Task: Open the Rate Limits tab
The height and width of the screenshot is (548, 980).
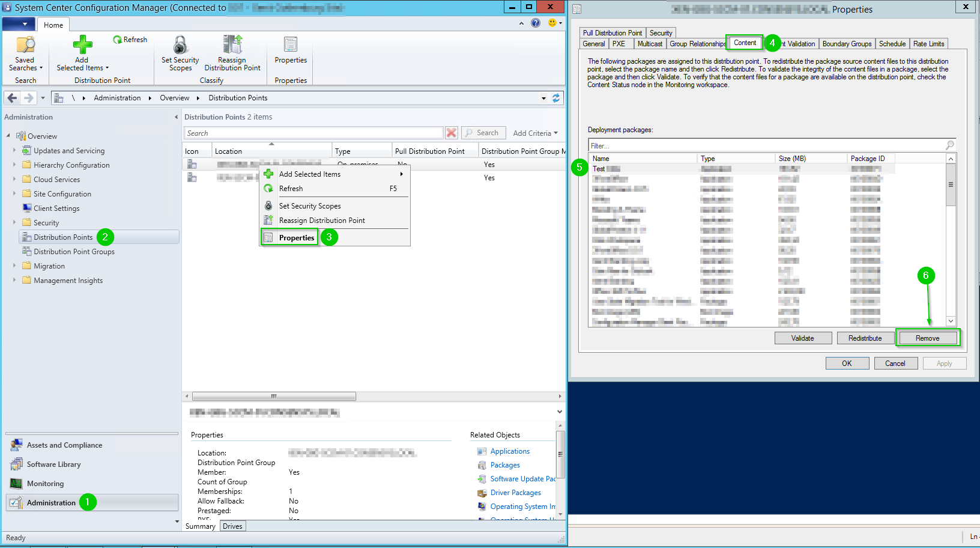Action: (x=928, y=44)
